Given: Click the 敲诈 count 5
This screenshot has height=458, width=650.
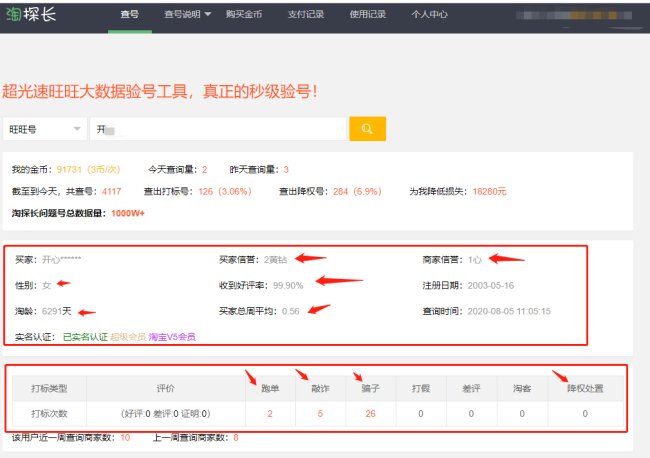Looking at the screenshot, I should (x=320, y=414).
